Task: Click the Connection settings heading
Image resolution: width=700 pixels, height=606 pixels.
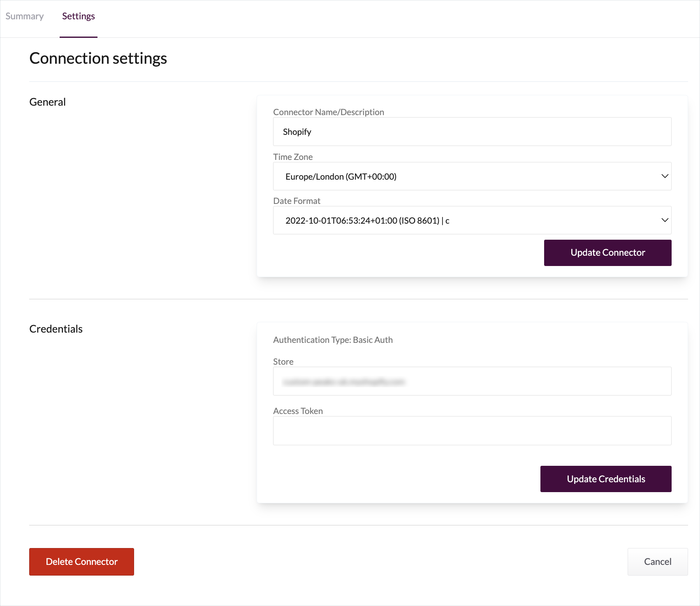Action: pos(98,58)
